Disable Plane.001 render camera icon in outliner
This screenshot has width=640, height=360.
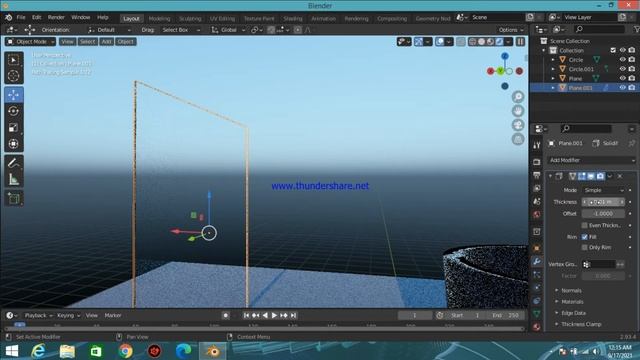click(632, 88)
